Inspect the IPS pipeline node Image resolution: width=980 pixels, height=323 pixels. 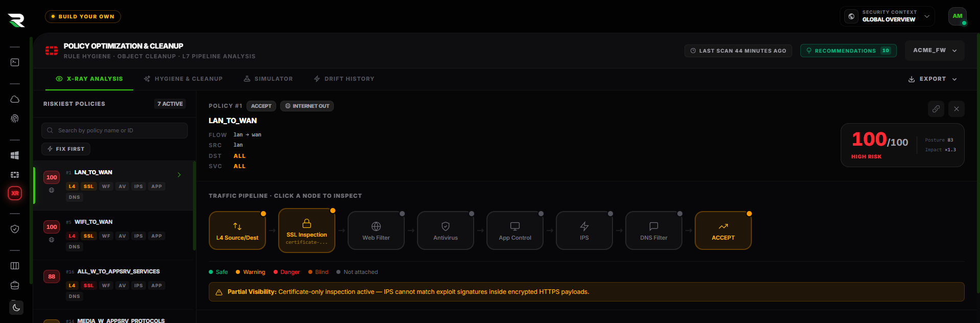click(x=584, y=230)
